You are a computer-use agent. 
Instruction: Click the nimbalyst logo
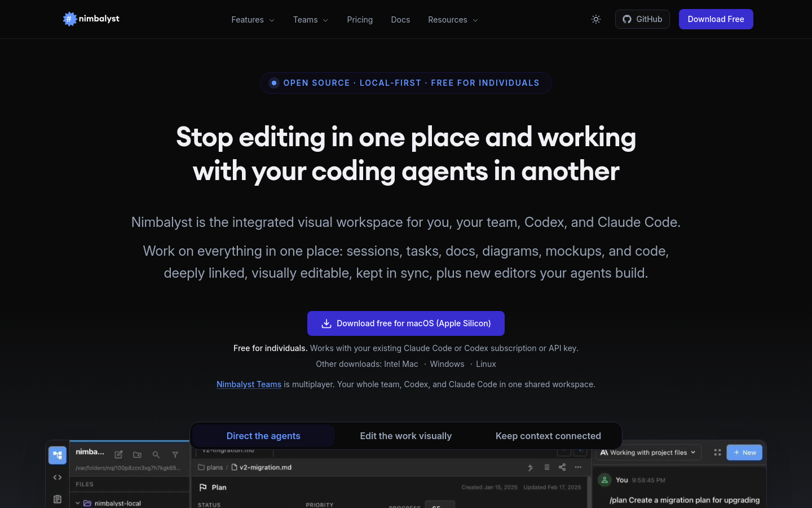[x=91, y=19]
